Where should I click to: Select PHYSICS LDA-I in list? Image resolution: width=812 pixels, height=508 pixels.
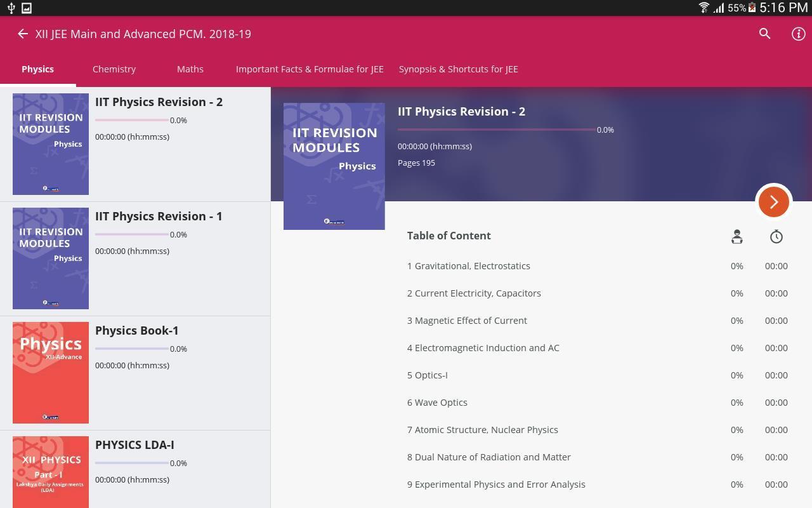pos(135,469)
